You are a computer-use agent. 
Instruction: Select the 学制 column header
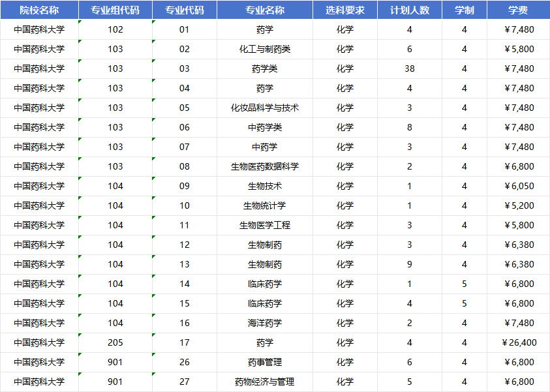point(465,10)
